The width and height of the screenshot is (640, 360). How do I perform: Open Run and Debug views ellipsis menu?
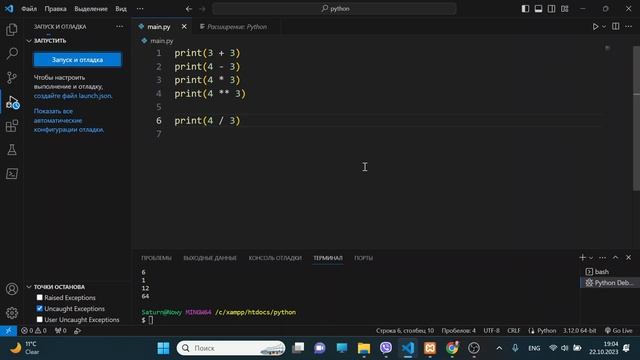tap(120, 27)
